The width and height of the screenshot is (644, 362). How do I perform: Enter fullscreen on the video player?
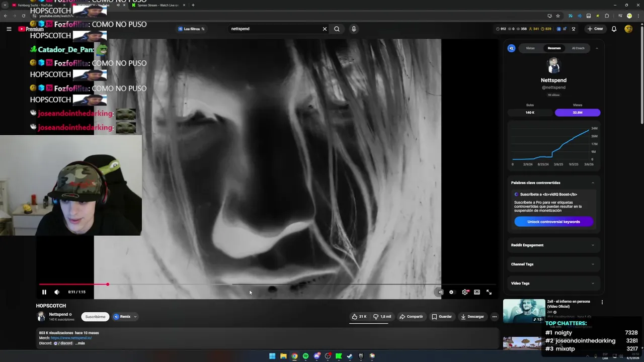(x=489, y=292)
